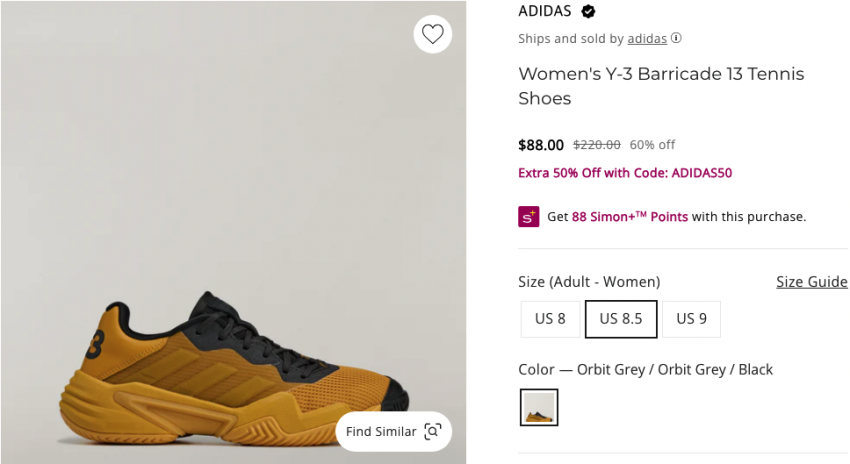Click the heart wishlist icon

point(432,34)
